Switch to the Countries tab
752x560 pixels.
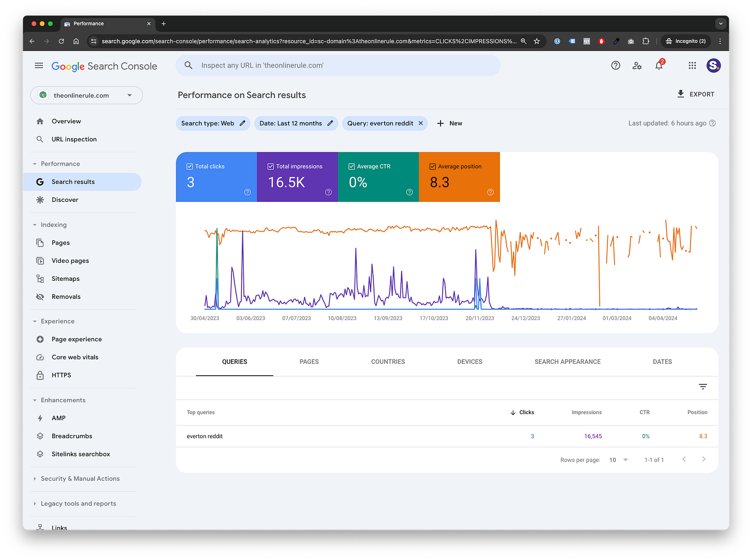(x=388, y=362)
